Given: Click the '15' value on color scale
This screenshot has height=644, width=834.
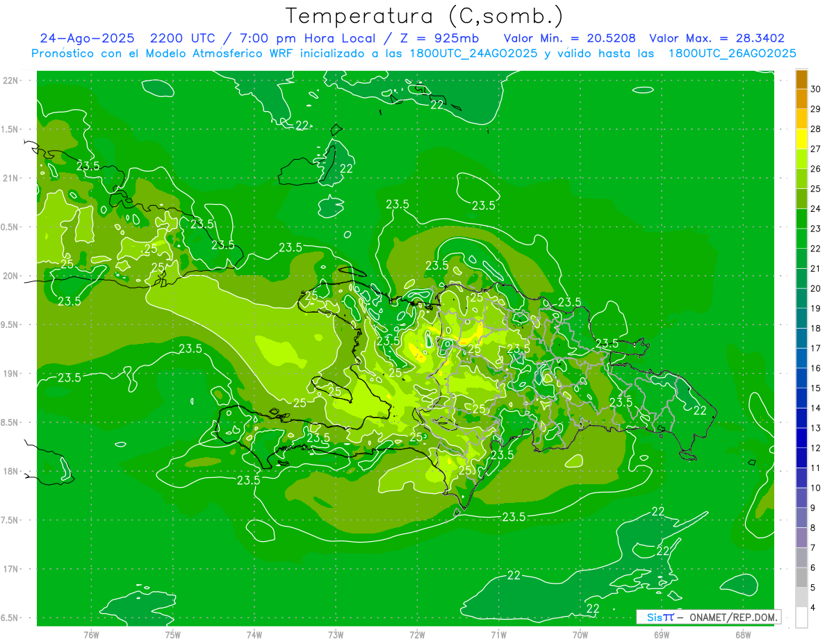Looking at the screenshot, I should [816, 388].
